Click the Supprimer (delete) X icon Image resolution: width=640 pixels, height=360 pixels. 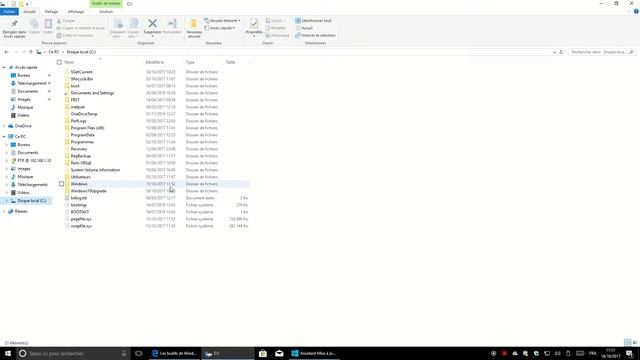pos(152,24)
